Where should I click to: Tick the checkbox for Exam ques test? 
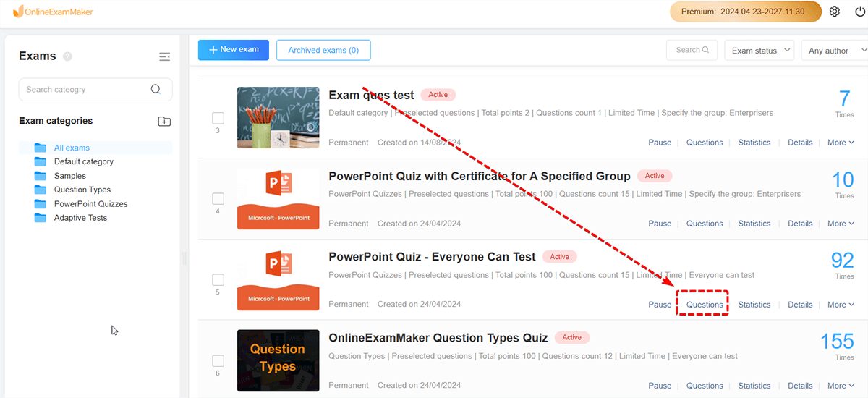(218, 118)
